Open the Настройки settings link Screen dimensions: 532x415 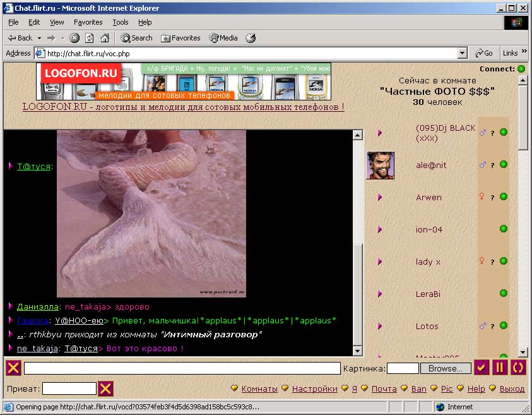(314, 389)
